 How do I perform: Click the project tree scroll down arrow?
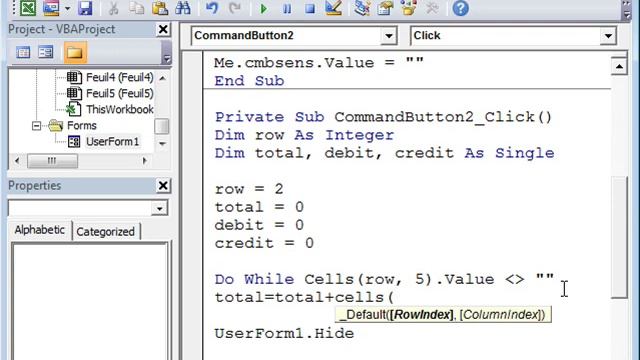click(x=162, y=144)
